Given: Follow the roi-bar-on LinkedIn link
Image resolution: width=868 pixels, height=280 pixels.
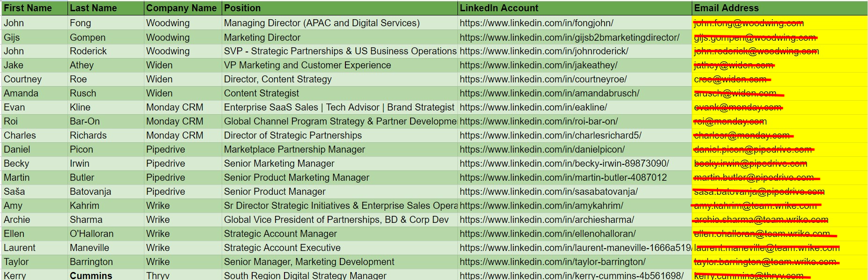Looking at the screenshot, I should point(539,121).
